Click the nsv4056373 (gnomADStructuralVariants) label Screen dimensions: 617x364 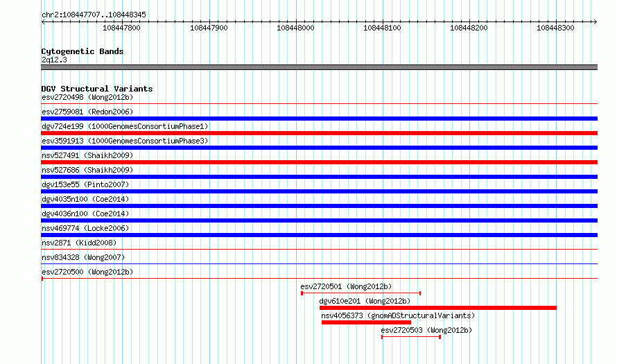[x=398, y=315]
